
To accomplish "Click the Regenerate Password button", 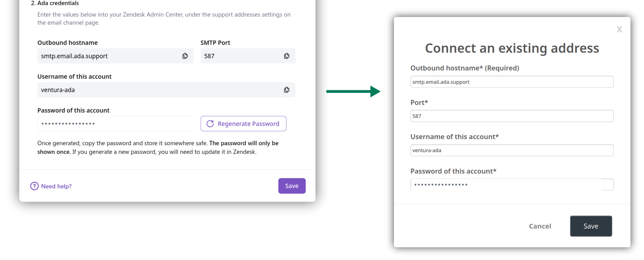I will pyautogui.click(x=243, y=124).
